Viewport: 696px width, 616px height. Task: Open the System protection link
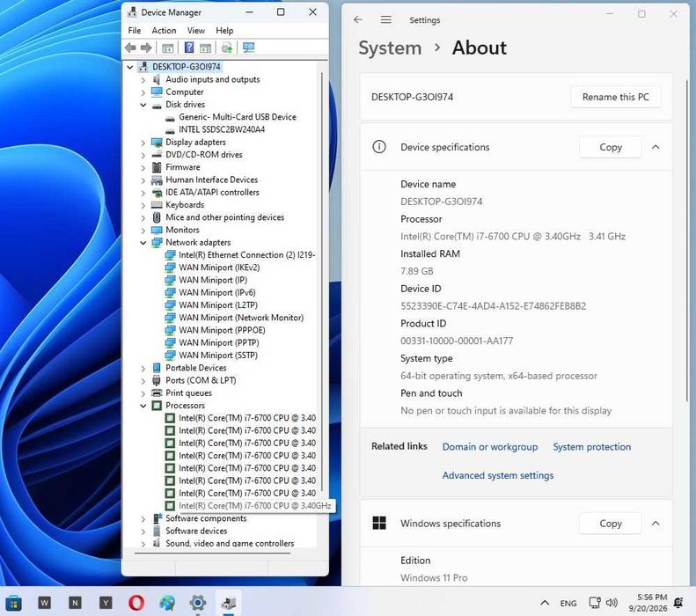point(591,446)
